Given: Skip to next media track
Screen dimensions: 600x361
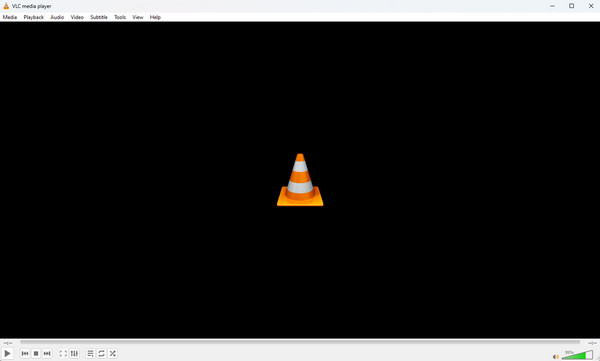Looking at the screenshot, I should click(47, 353).
